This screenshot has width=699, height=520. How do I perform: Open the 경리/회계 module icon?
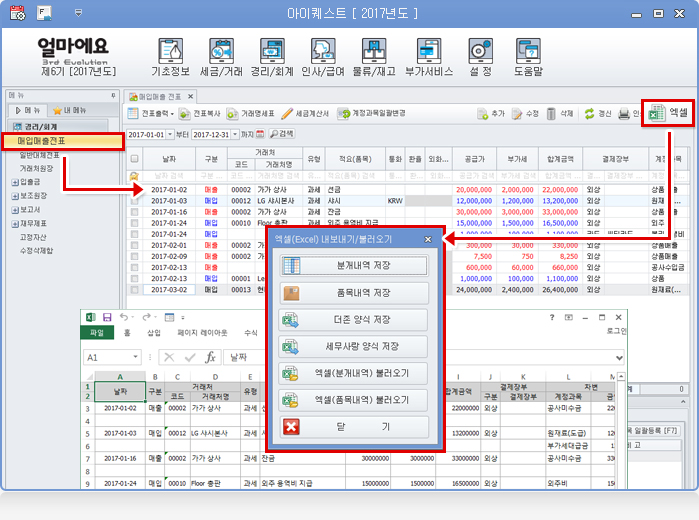(272, 51)
